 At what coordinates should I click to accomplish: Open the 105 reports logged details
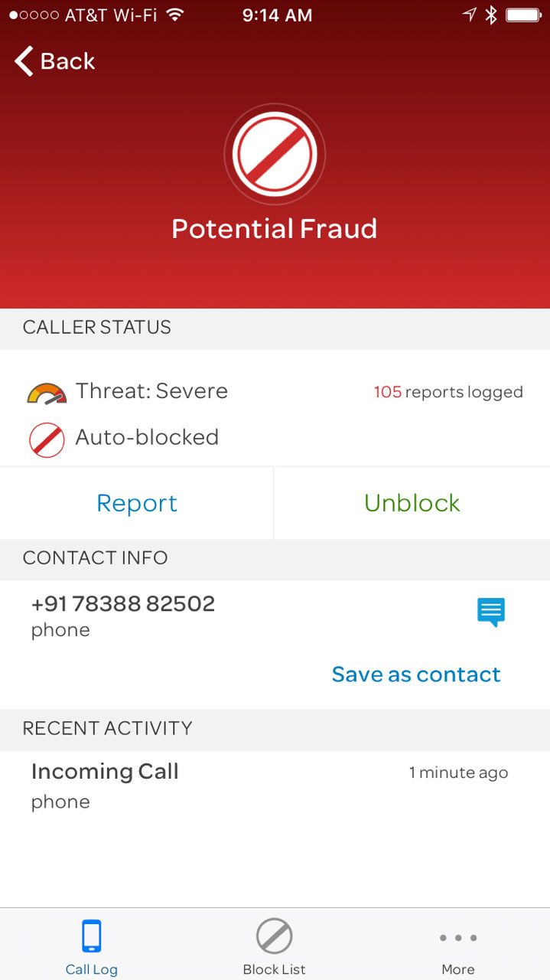click(447, 391)
